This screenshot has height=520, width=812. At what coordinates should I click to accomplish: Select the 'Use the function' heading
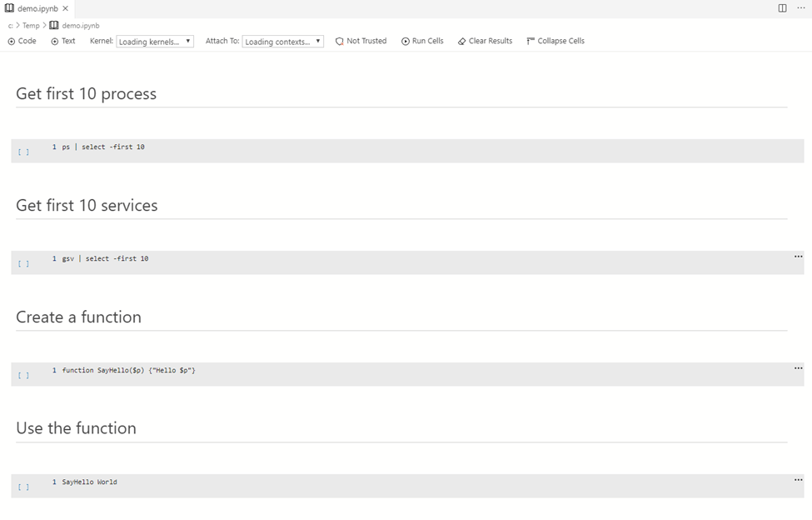click(x=76, y=428)
